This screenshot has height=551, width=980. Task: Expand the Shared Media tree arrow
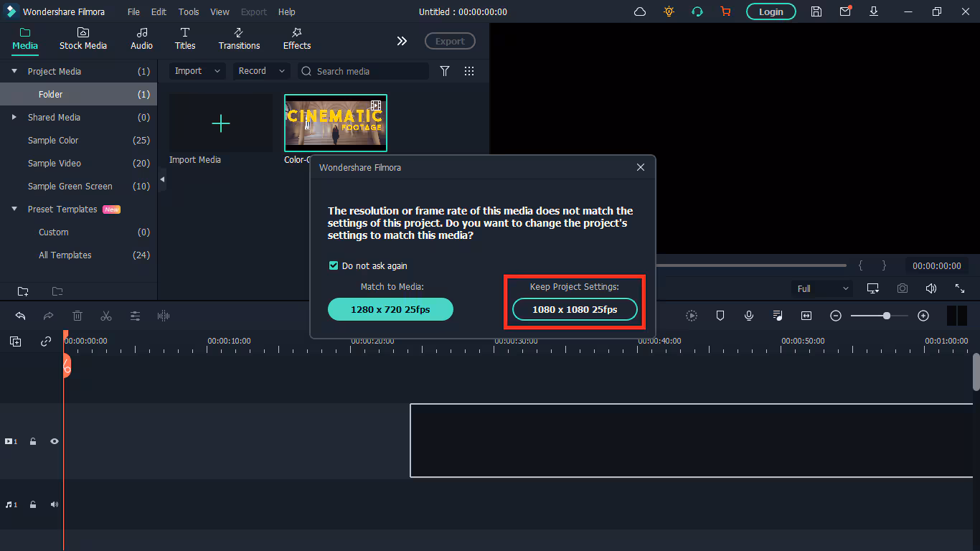click(14, 117)
